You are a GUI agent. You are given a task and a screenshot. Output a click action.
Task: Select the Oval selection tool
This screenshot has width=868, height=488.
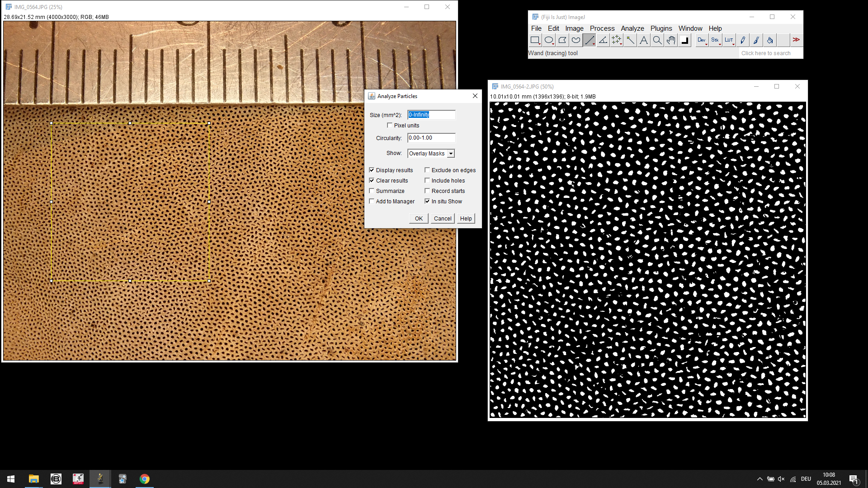click(x=548, y=40)
